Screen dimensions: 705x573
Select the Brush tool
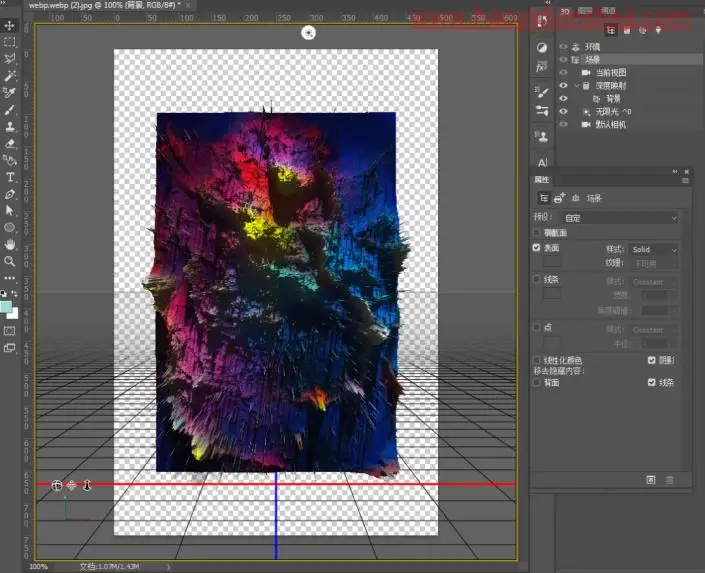[x=9, y=110]
